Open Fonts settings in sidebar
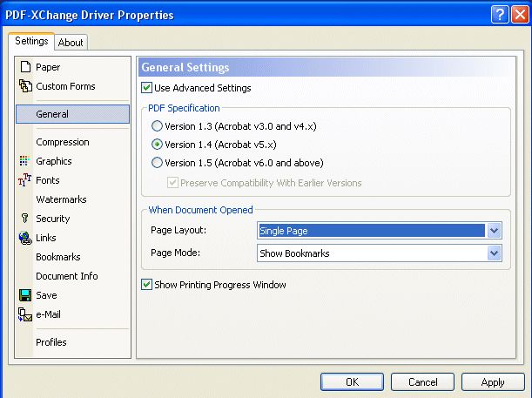 pyautogui.click(x=48, y=180)
